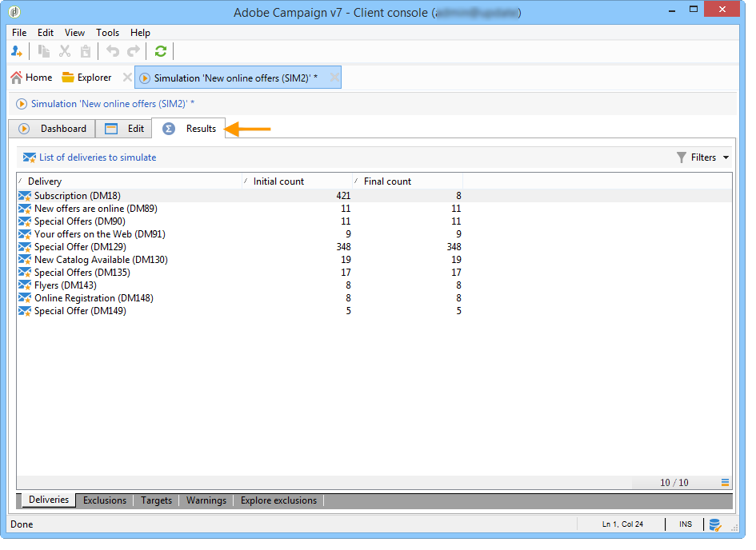Image resolution: width=756 pixels, height=550 pixels.
Task: Sort by the Delivery column header
Action: [130, 181]
